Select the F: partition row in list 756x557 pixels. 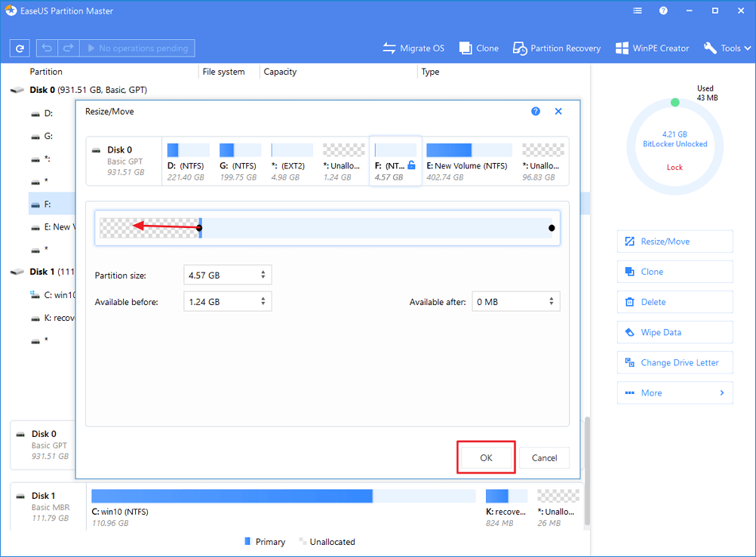coord(51,204)
